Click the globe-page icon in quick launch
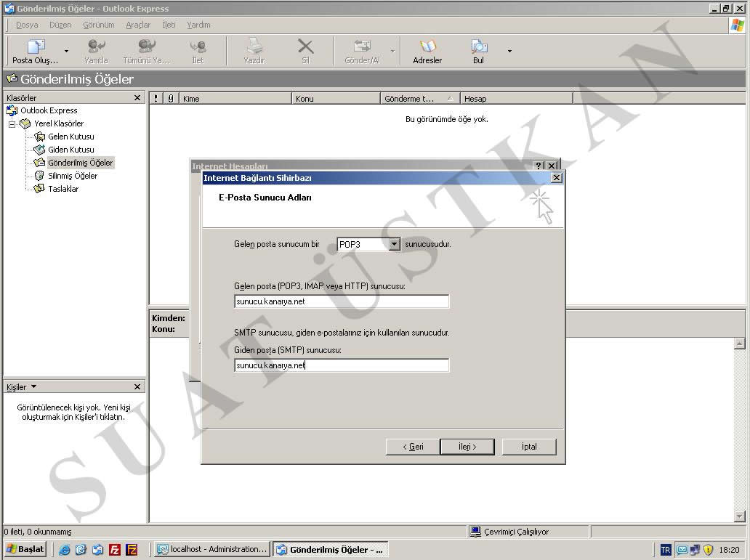750x560 pixels. pos(81,550)
